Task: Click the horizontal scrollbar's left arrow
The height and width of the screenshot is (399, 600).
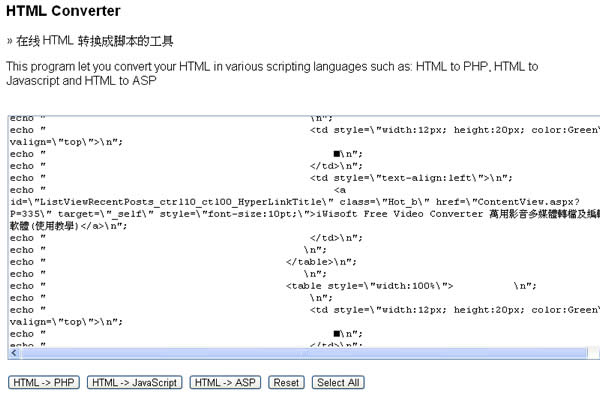Action: coord(14,353)
